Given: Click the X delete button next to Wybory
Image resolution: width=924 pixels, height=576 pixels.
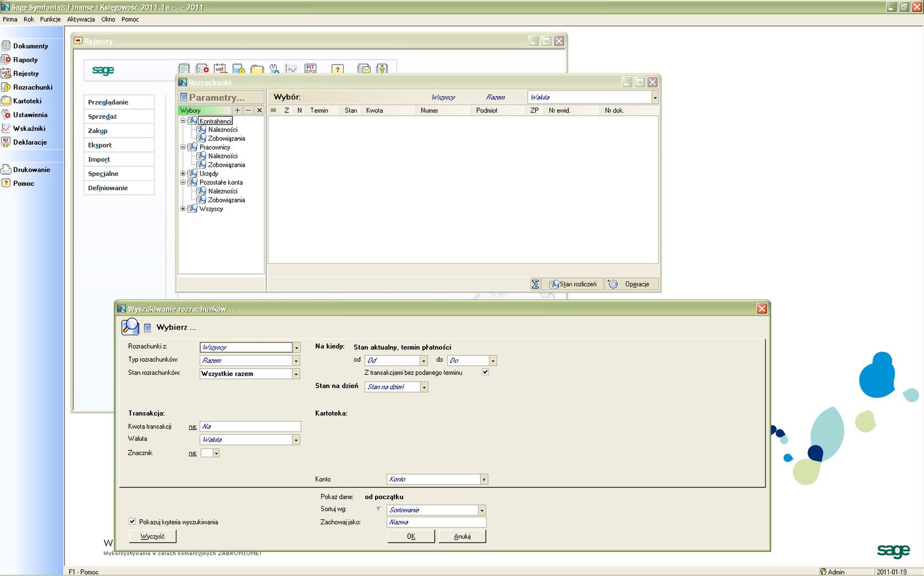Looking at the screenshot, I should pyautogui.click(x=259, y=110).
